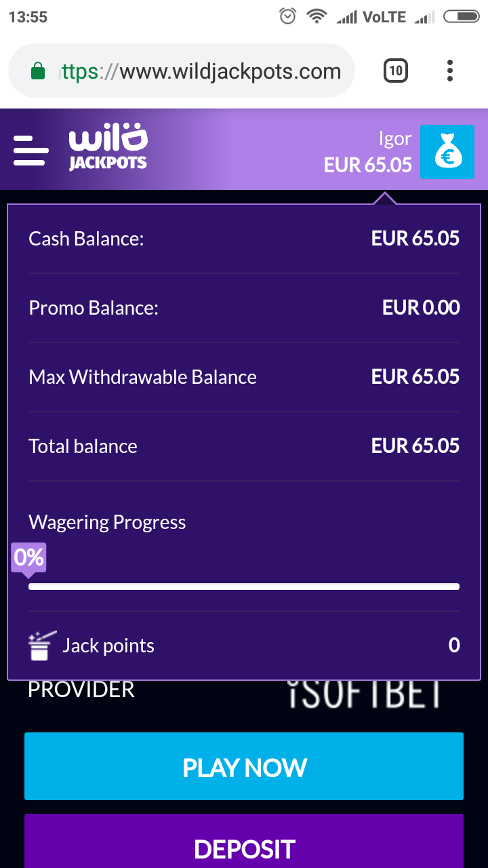
Task: Select the Promo Balance row
Action: pyautogui.click(x=244, y=308)
